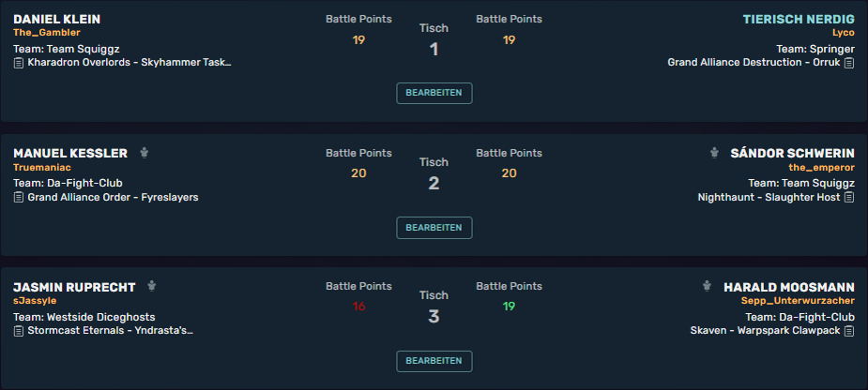Click the player icon next to Jasmin Ruprecht

152,287
